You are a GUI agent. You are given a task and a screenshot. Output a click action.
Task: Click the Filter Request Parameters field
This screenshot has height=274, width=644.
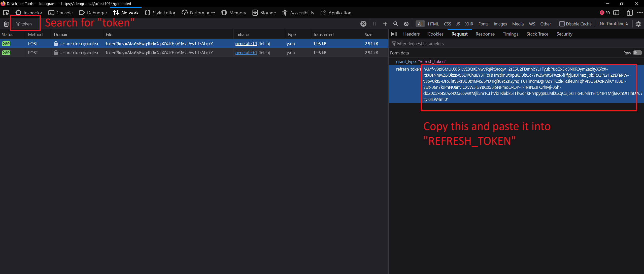[x=420, y=44]
